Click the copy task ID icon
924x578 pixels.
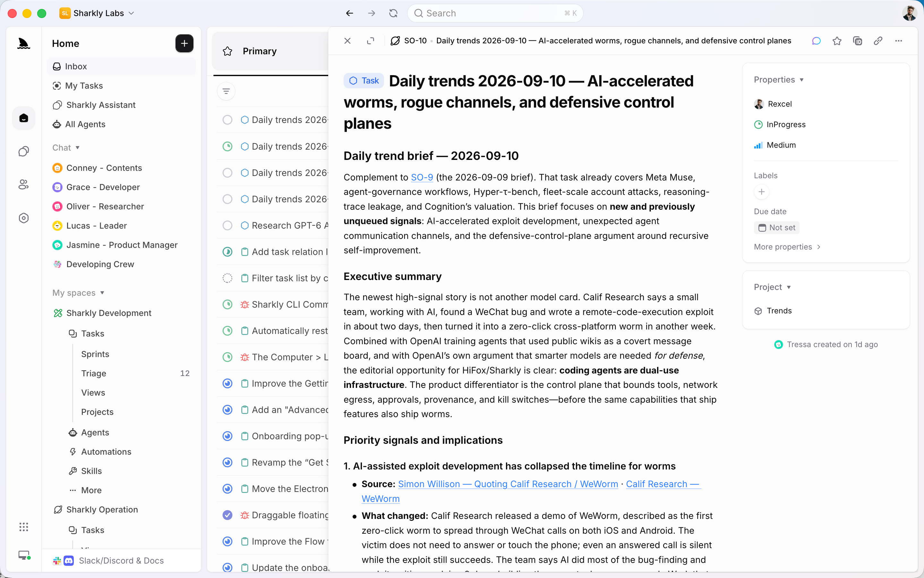(857, 41)
